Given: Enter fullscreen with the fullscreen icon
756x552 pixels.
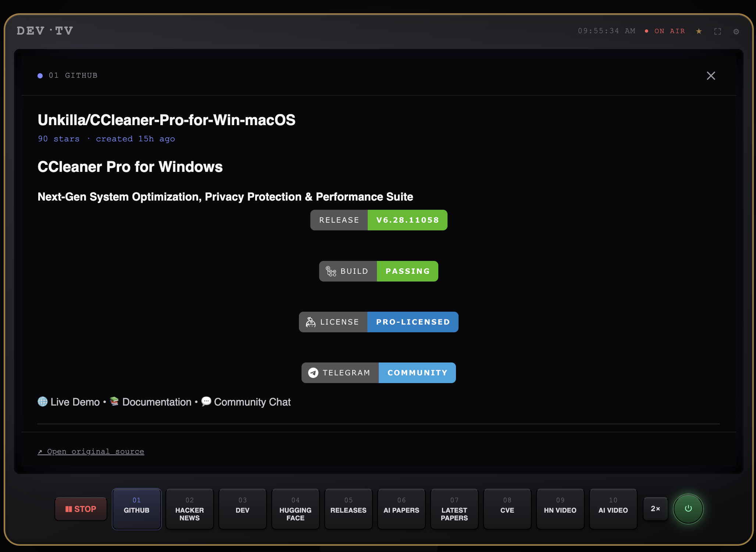Looking at the screenshot, I should click(x=717, y=31).
